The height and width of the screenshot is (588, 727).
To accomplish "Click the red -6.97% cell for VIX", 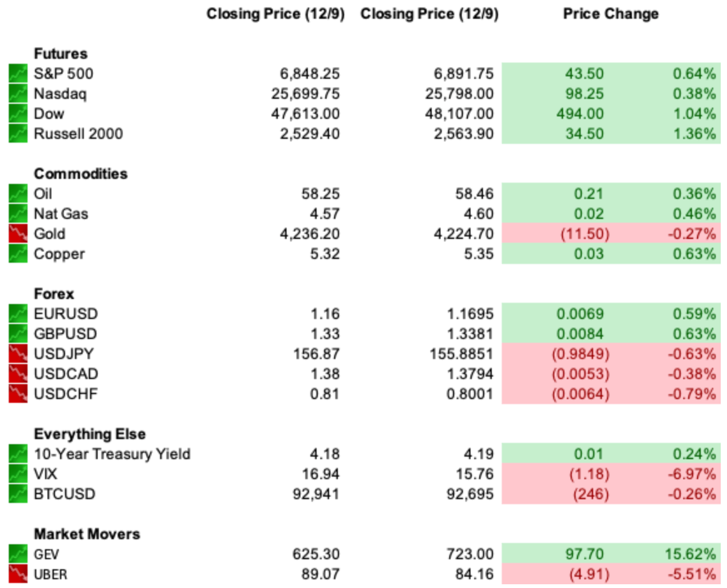I will coord(691,474).
